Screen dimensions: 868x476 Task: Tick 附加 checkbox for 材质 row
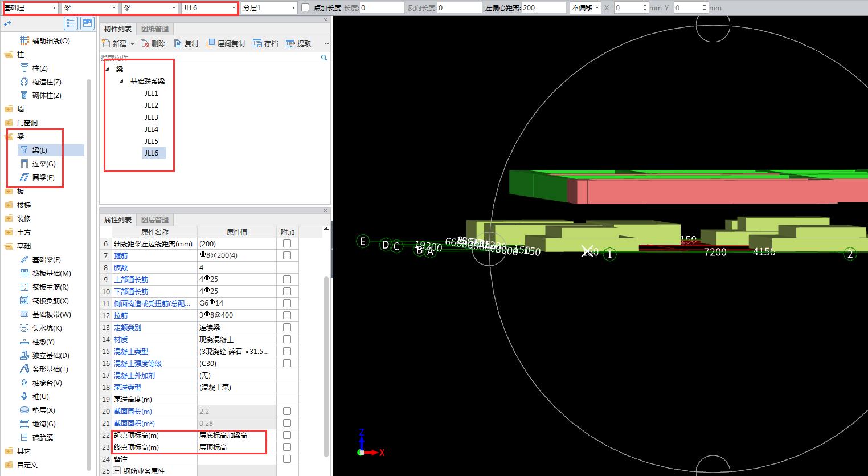[x=287, y=339]
